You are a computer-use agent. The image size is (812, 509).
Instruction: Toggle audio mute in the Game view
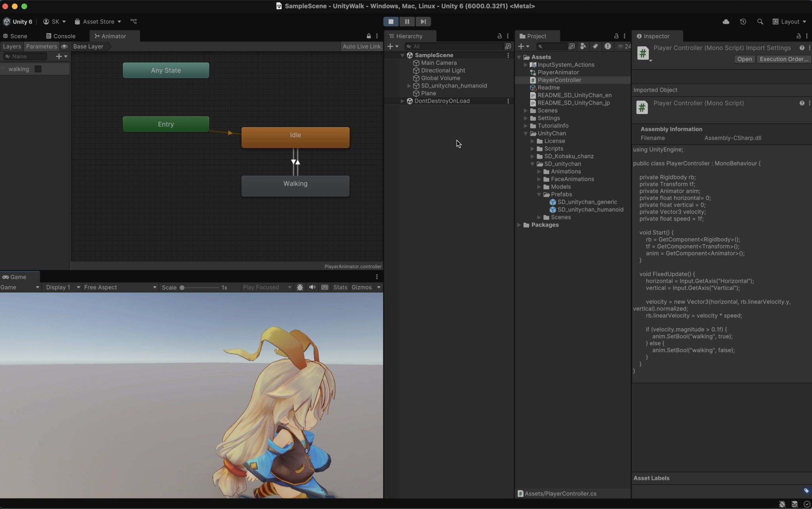[312, 287]
